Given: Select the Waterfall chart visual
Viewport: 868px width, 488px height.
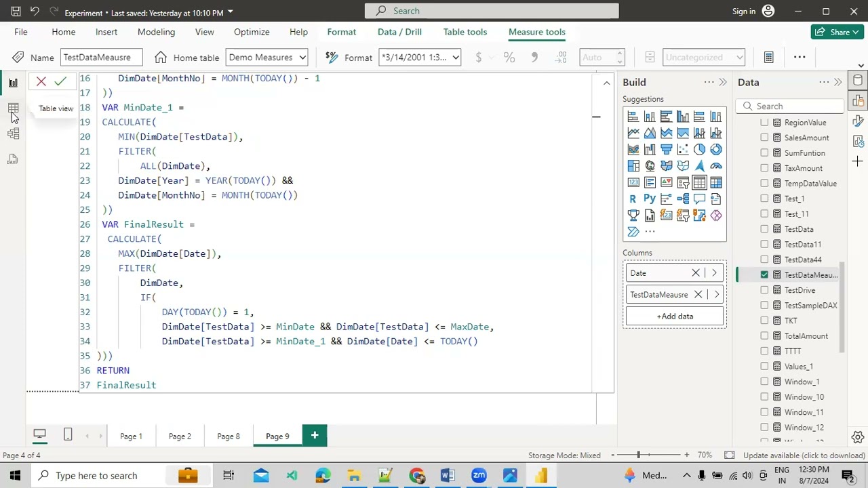Looking at the screenshot, I should (650, 150).
